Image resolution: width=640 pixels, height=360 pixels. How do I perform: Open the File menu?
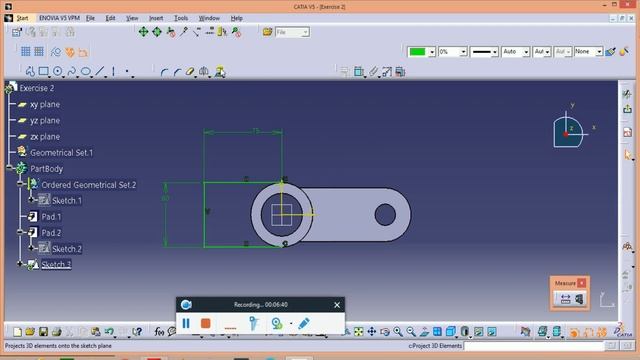click(x=90, y=18)
